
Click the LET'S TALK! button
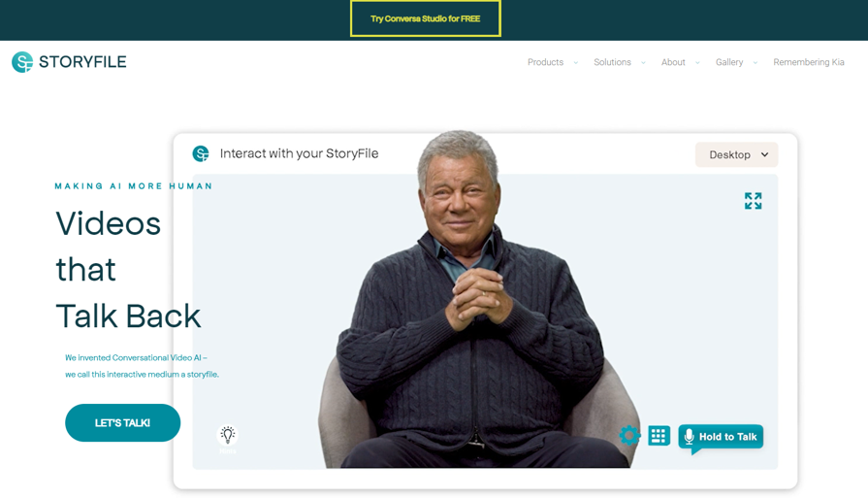[x=123, y=422]
